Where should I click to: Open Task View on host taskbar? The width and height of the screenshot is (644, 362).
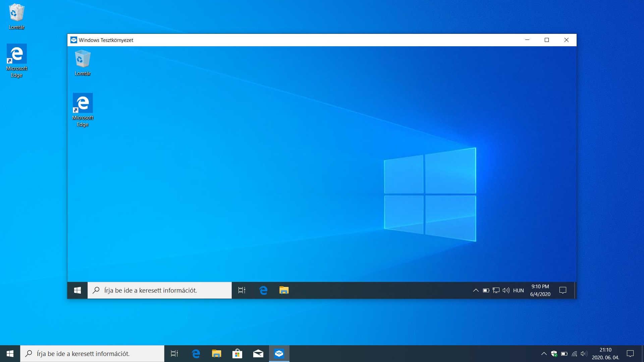coord(174,354)
